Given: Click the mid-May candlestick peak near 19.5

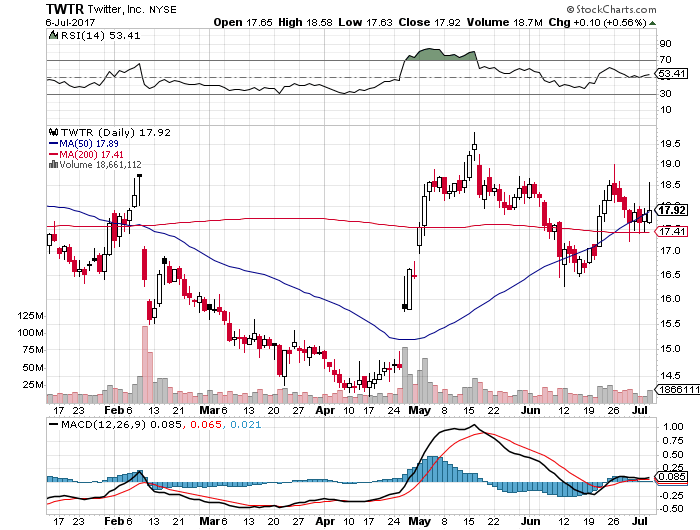Looking at the screenshot, I should pos(474,146).
